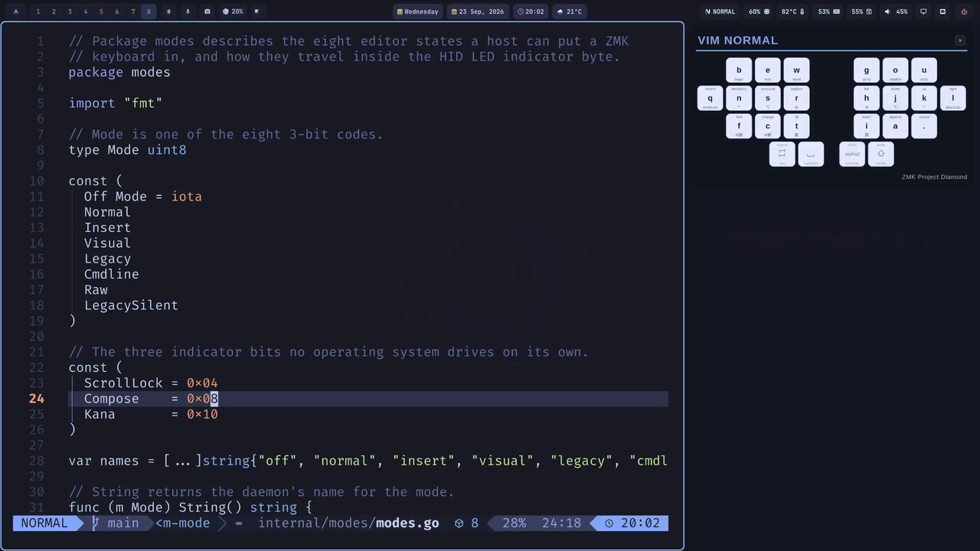Switch to workspace 4
The height and width of the screenshot is (551, 980).
(85, 11)
